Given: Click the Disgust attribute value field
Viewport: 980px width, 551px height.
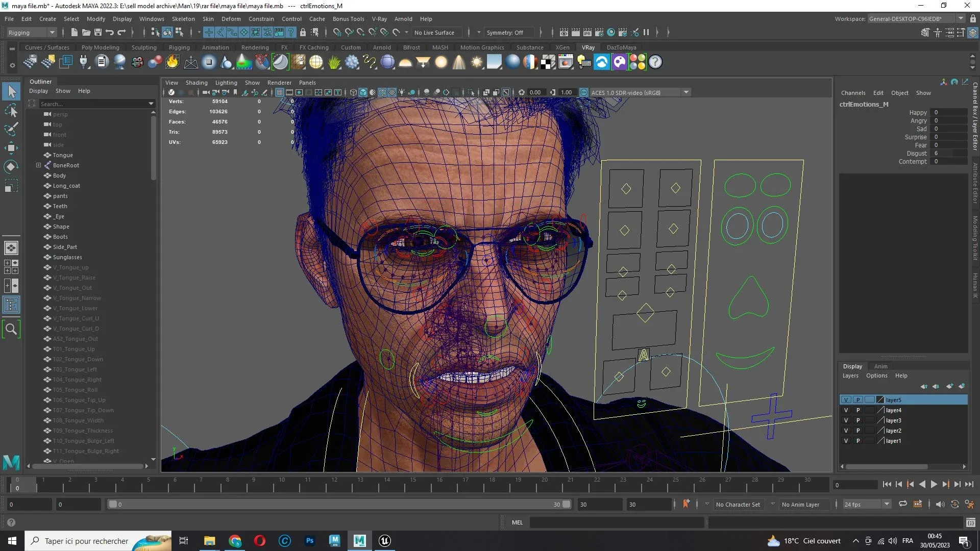Looking at the screenshot, I should click(948, 153).
